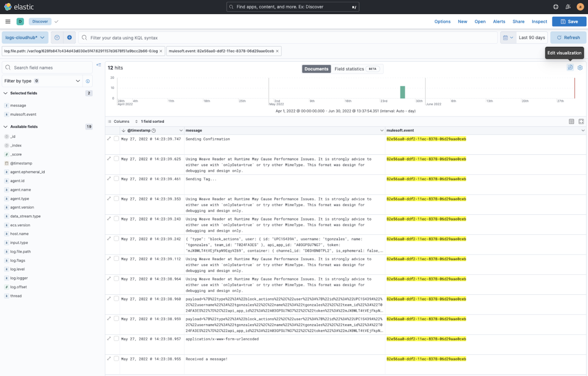
Task: Open the main navigation hamburger menu
Action: 8,22
